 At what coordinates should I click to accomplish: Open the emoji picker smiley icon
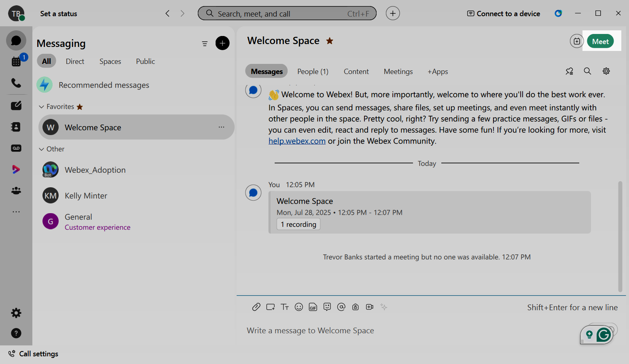click(x=299, y=307)
